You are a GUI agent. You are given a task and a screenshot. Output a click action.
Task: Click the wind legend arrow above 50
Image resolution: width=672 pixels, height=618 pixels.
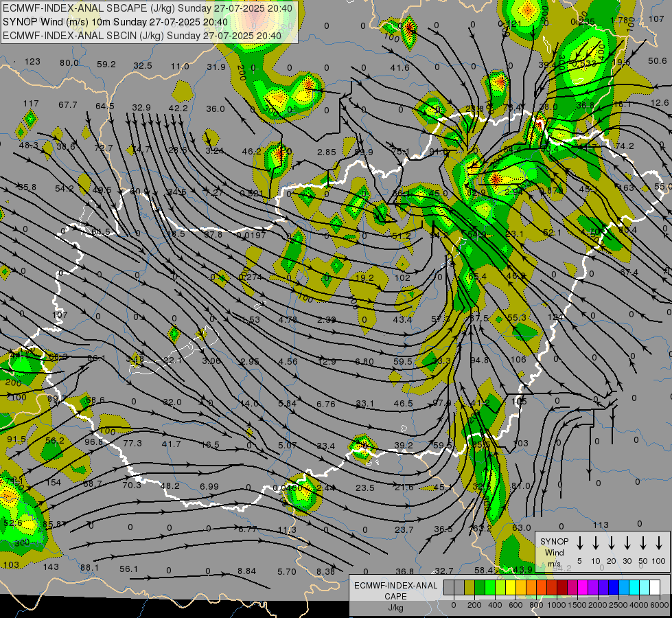643,543
